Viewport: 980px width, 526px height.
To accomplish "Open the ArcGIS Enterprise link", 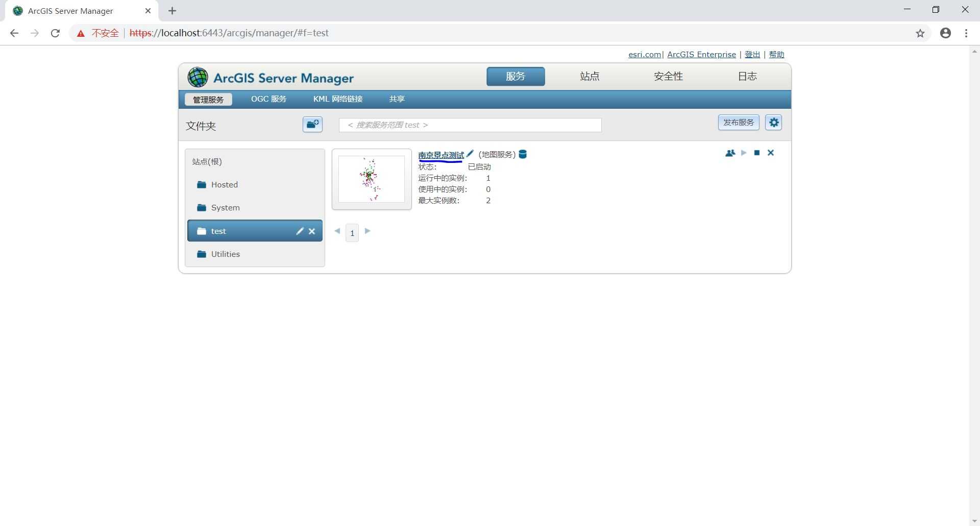I will (701, 55).
